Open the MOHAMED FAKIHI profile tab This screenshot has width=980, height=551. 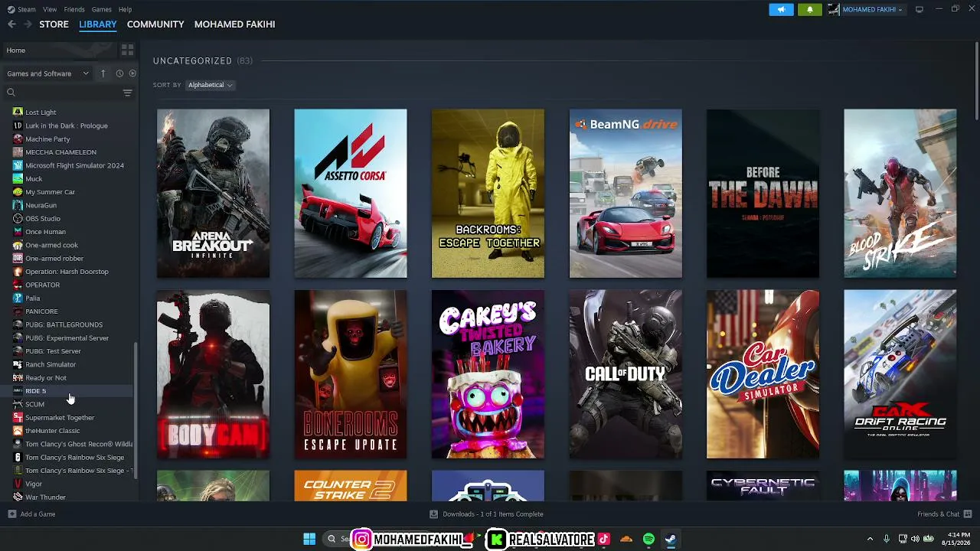click(x=234, y=24)
